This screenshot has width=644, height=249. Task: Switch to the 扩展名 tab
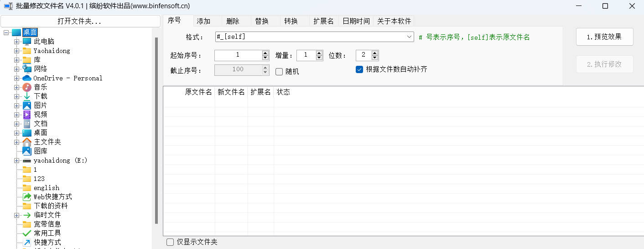pos(323,21)
